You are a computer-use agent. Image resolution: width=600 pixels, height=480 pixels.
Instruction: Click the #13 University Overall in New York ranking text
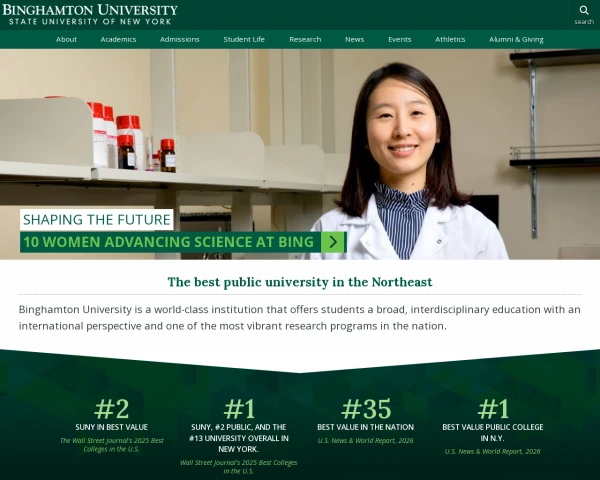(x=238, y=438)
